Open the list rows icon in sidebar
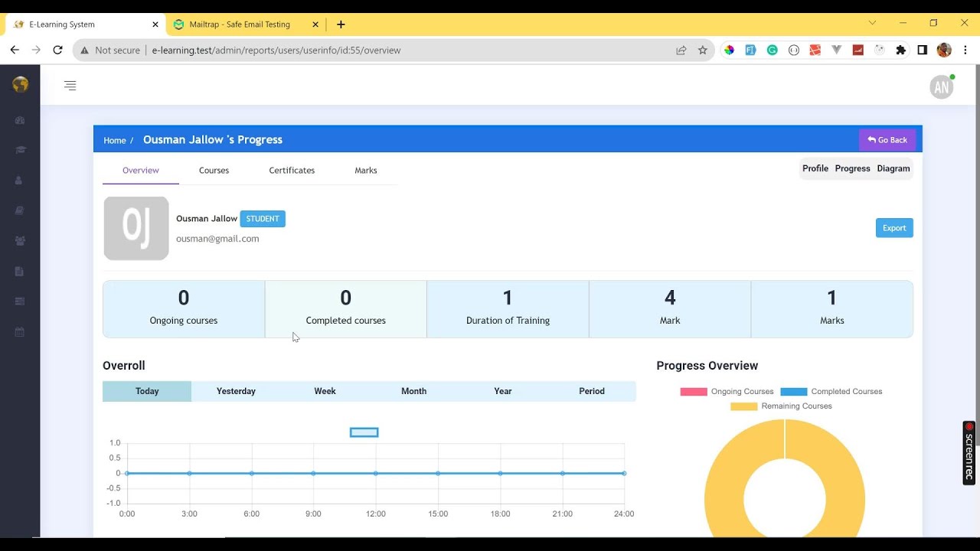Screen dimensions: 980x551 tap(20, 302)
